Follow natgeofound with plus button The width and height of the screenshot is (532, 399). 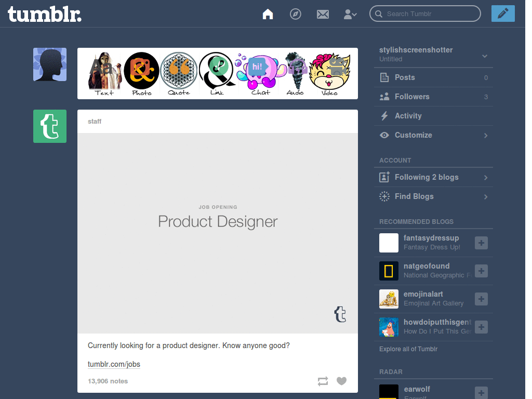481,271
